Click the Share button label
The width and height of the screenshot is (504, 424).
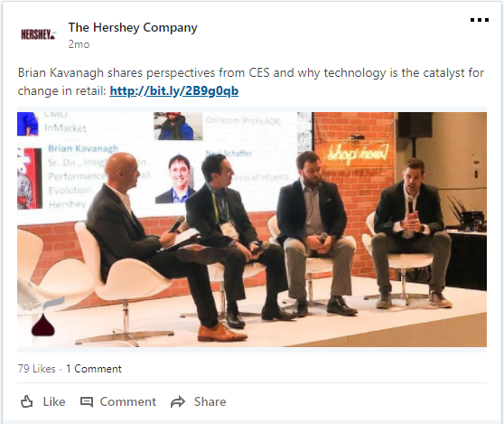coord(210,401)
